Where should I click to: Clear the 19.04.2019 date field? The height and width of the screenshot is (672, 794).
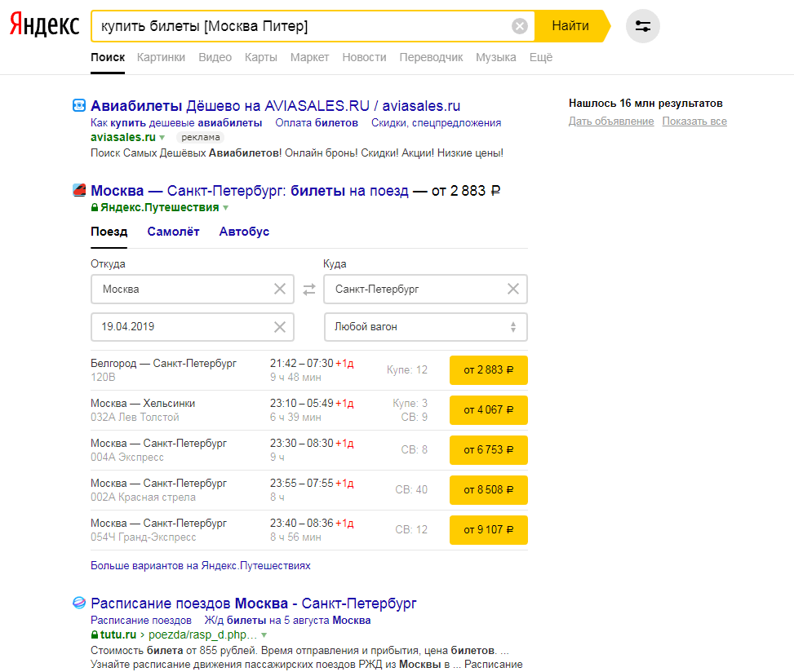[280, 327]
